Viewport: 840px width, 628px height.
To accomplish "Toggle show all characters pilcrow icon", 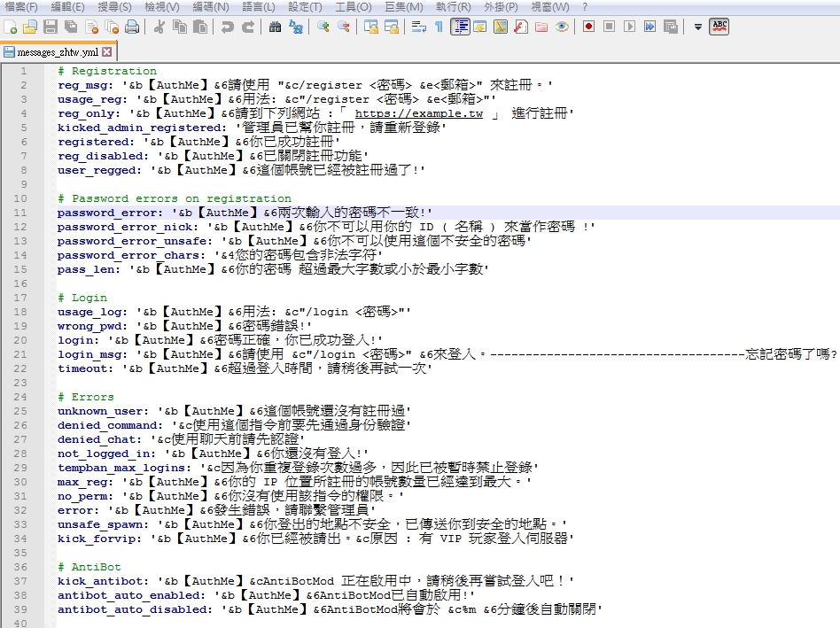I will pos(439,27).
